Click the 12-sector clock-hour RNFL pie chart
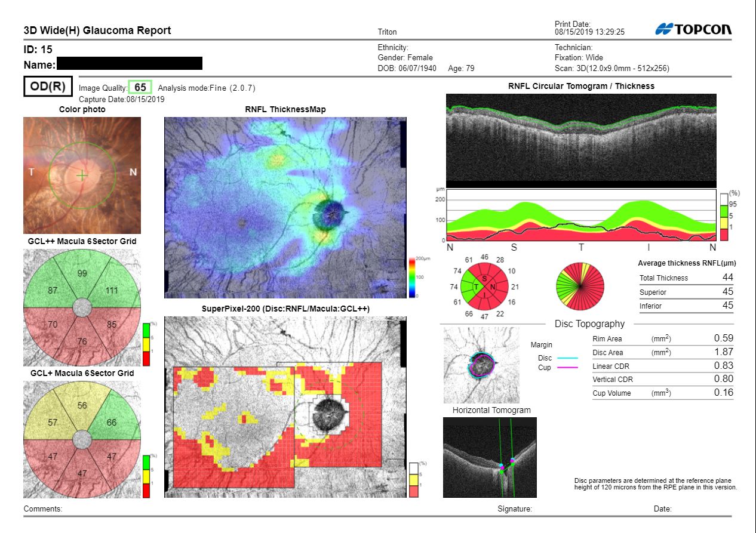756x533 pixels. tap(580, 286)
